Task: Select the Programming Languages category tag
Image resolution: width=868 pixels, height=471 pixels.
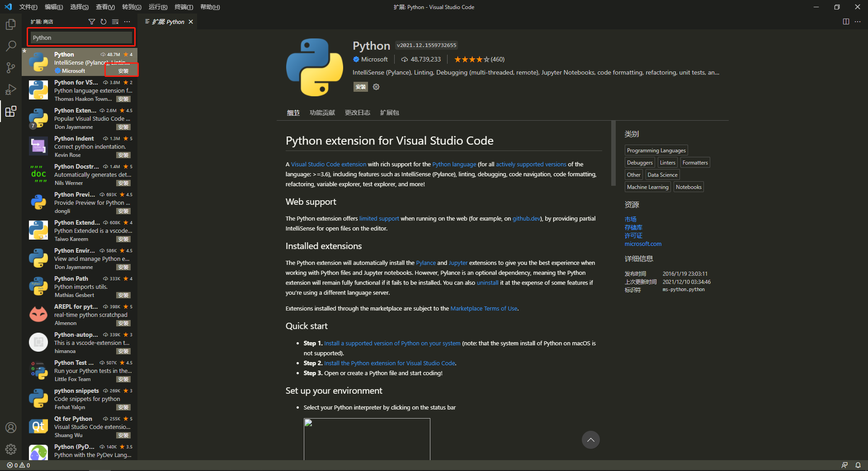Action: 656,151
